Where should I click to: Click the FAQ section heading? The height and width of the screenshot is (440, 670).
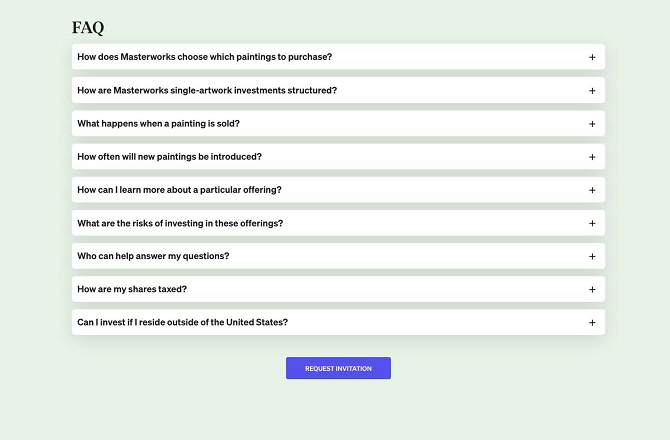pos(88,28)
